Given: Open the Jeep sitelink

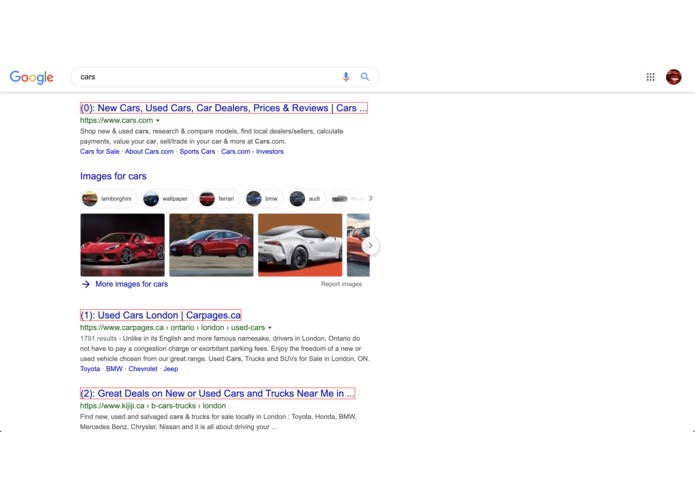Looking at the screenshot, I should tap(171, 369).
